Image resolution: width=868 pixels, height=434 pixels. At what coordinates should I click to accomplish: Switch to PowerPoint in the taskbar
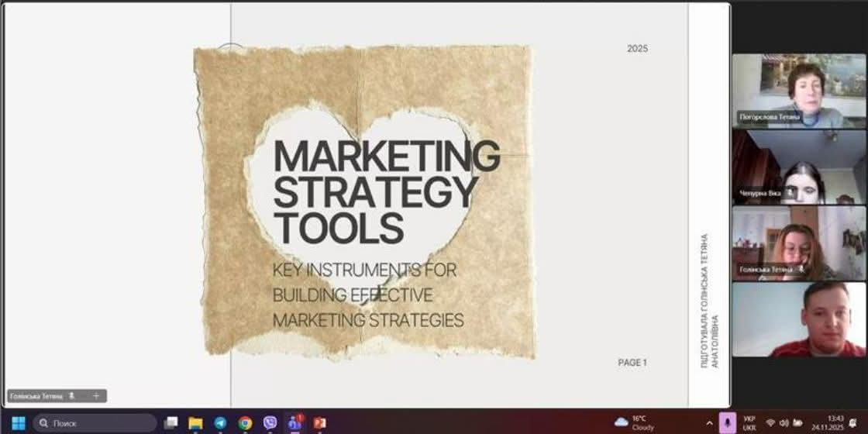click(x=319, y=423)
